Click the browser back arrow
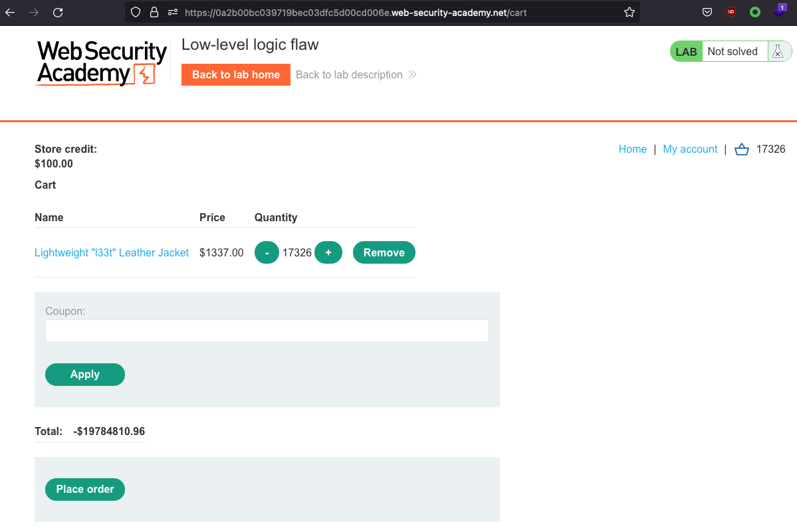Viewport: 797px width, 532px height. click(x=10, y=12)
